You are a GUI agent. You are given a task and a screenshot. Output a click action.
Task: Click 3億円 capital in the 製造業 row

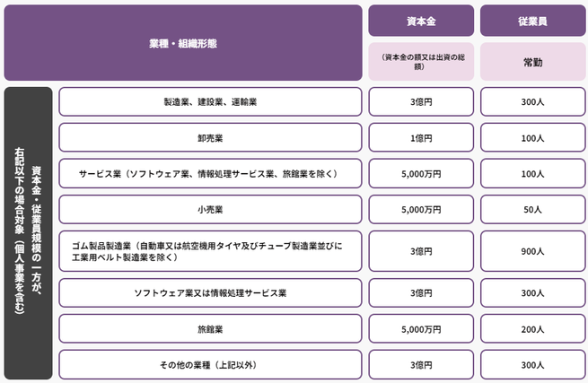click(420, 102)
